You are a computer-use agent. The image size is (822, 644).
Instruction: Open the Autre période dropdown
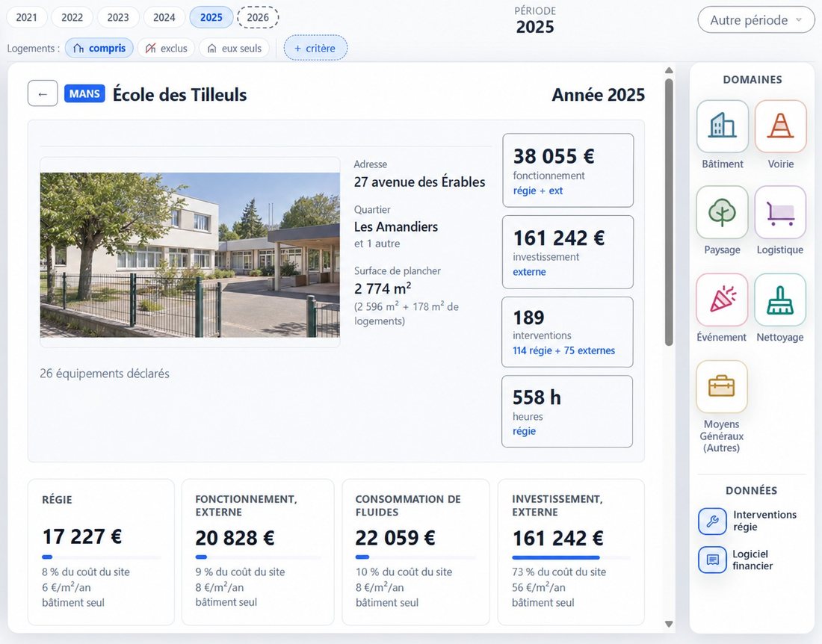point(756,20)
